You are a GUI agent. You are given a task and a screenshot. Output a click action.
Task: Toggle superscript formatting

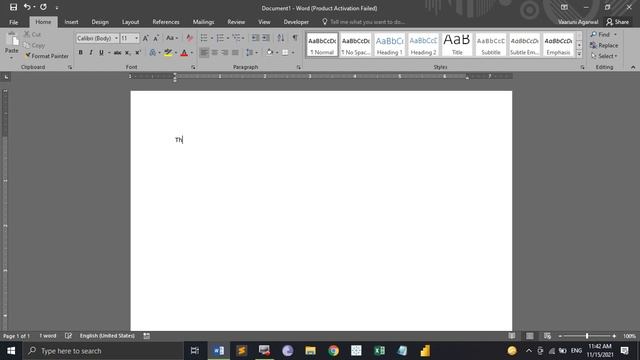point(138,53)
